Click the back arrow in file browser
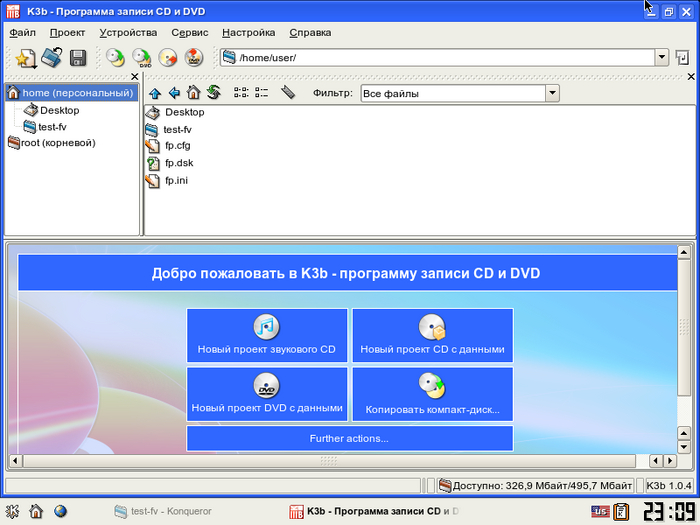 (174, 93)
